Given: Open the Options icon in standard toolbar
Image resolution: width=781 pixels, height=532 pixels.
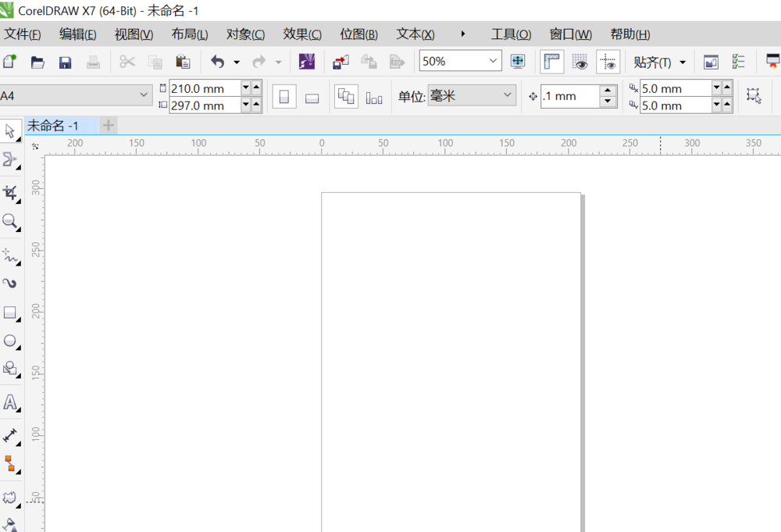Looking at the screenshot, I should click(738, 62).
